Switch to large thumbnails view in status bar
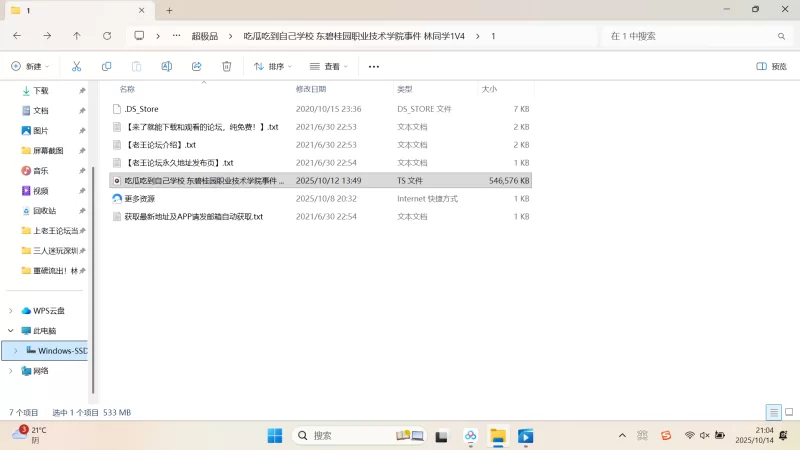 point(788,412)
